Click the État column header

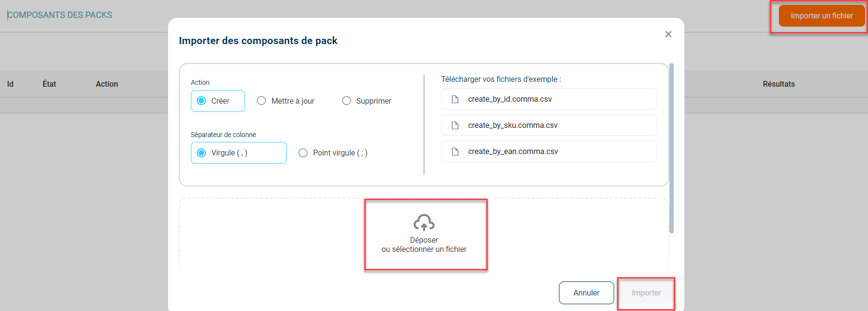point(49,84)
